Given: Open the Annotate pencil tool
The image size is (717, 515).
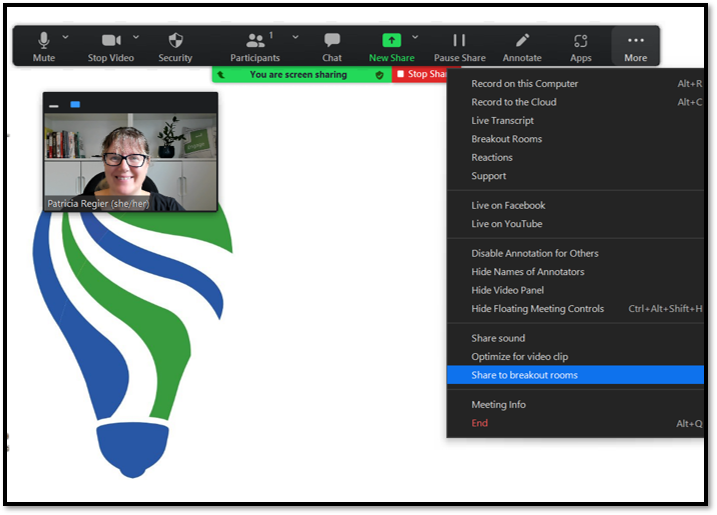Looking at the screenshot, I should [522, 47].
